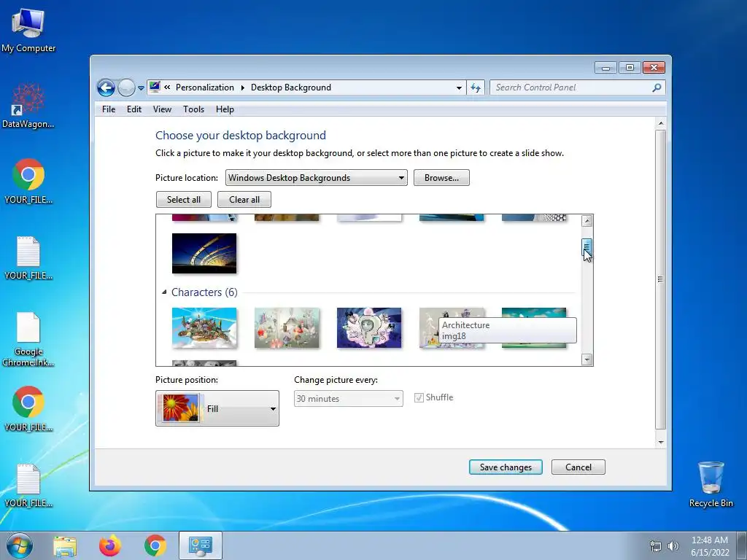Launch Firefox from the taskbar

[110, 545]
